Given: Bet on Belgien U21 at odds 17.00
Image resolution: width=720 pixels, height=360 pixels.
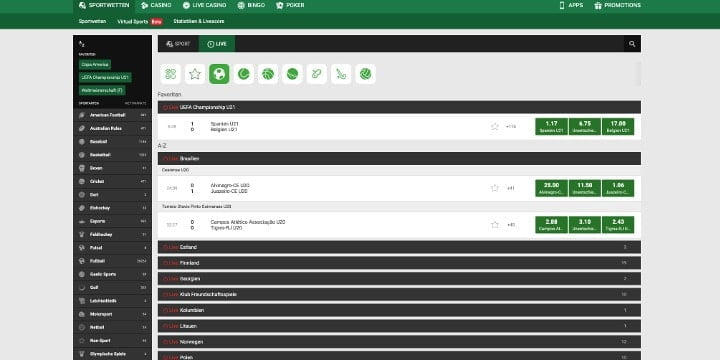Looking at the screenshot, I should coord(618,127).
